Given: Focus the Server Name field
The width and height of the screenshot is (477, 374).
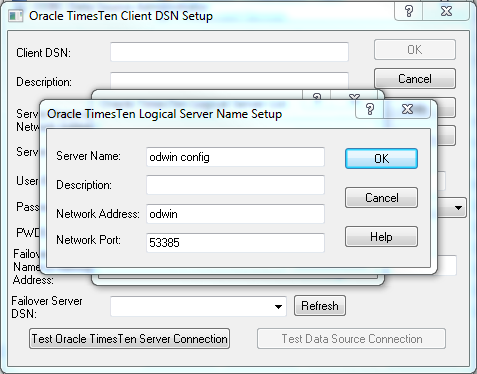Looking at the screenshot, I should pos(235,157).
